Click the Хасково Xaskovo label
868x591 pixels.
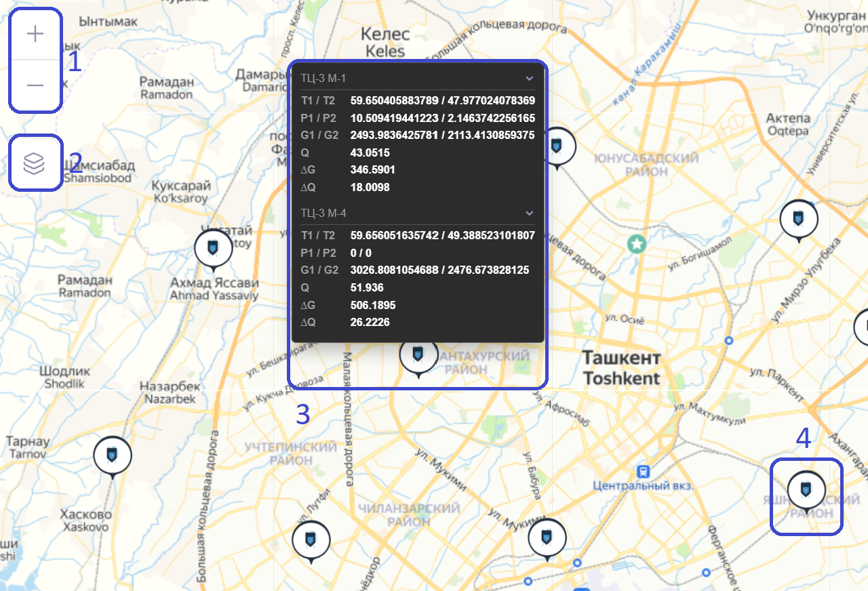coord(85,520)
